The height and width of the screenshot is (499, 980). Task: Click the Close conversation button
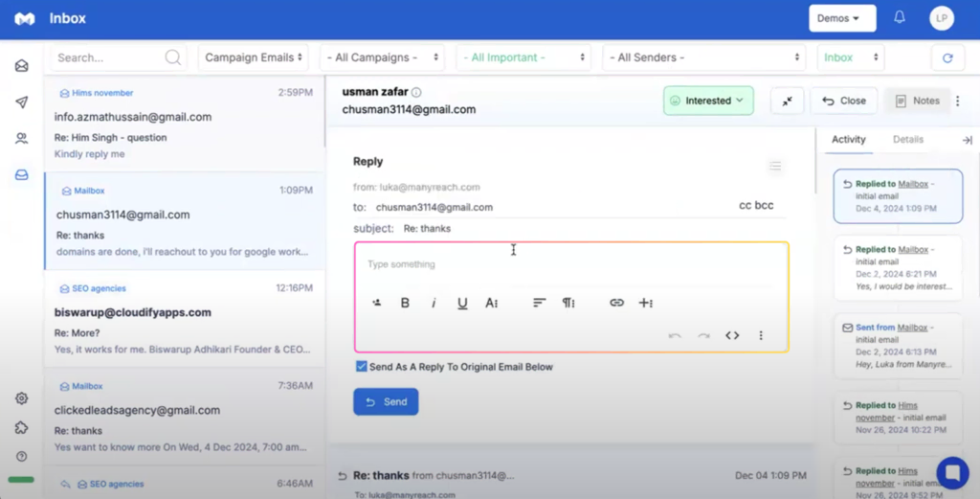click(843, 101)
